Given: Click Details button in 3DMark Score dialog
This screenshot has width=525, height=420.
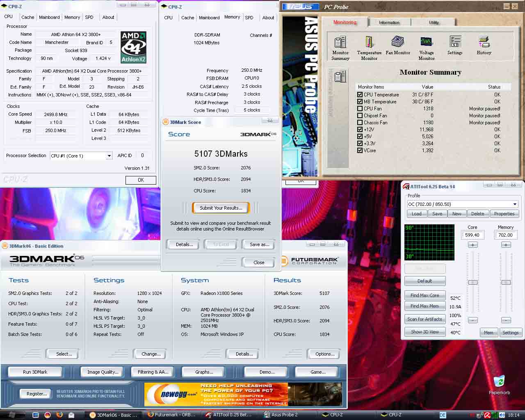Looking at the screenshot, I should click(184, 244).
